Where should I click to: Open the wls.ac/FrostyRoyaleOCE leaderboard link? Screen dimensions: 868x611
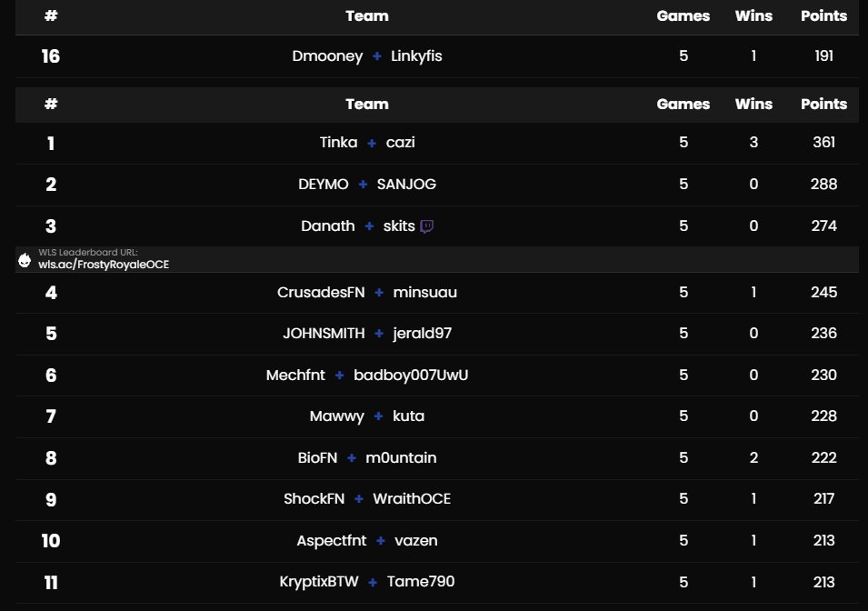tap(104, 265)
